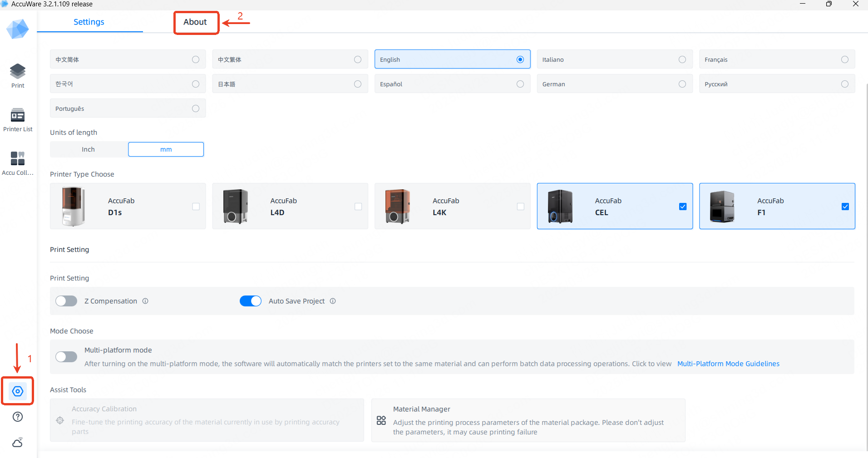The image size is (868, 458).
Task: Click the settings gear icon in sidebar
Action: pos(18,391)
